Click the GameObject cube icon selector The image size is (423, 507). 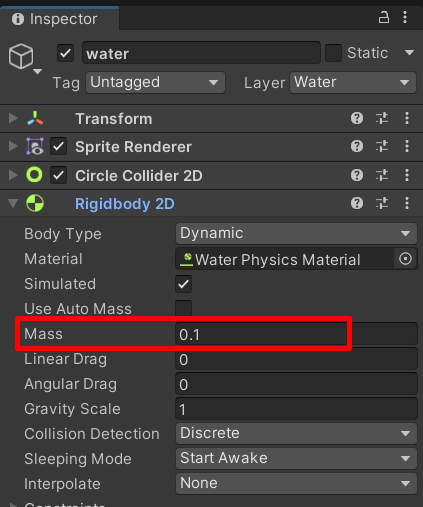point(21,56)
